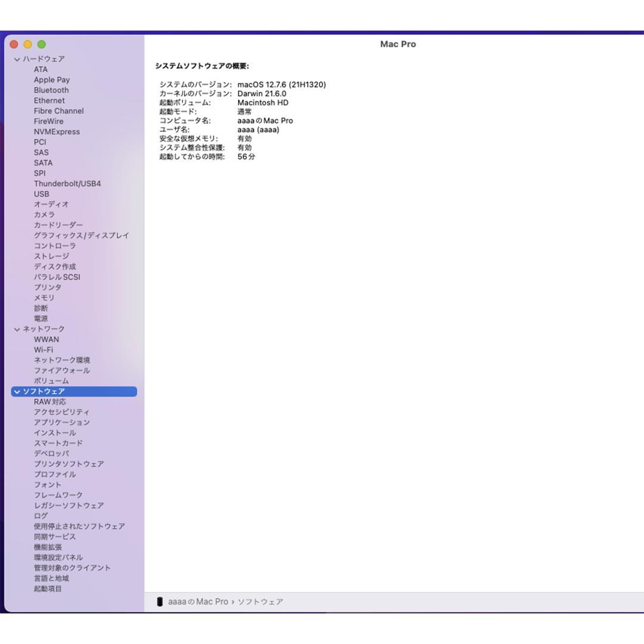Viewport: 644px width, 644px height.
Task: Select Fibre Channel entry
Action: 58,111
